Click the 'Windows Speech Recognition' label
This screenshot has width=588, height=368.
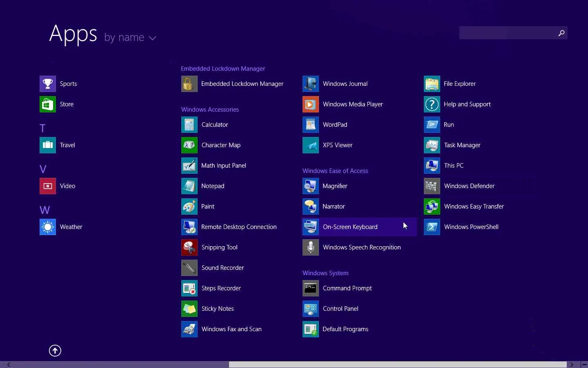coord(362,247)
